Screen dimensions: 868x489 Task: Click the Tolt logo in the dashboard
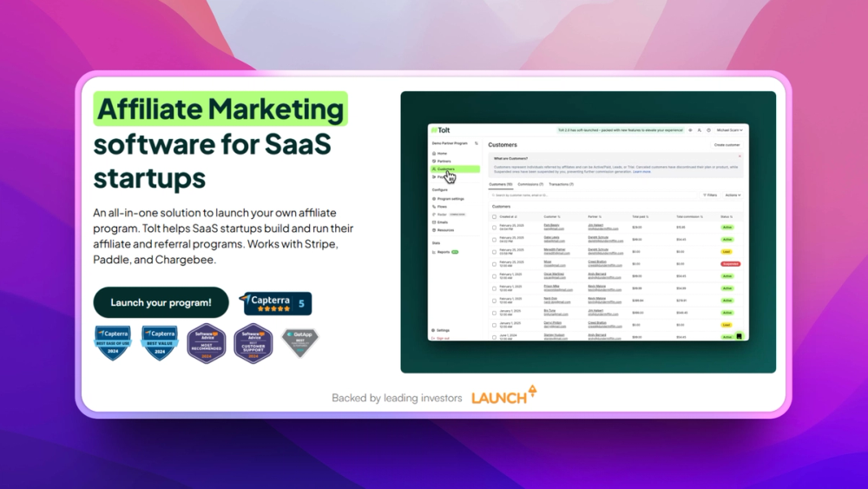441,130
